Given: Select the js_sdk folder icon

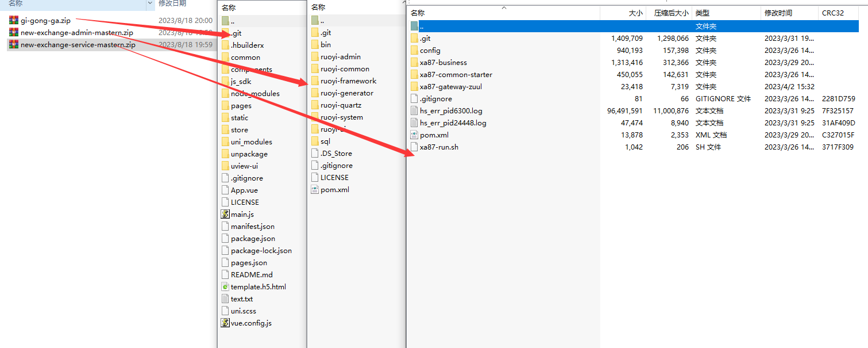Looking at the screenshot, I should 225,81.
